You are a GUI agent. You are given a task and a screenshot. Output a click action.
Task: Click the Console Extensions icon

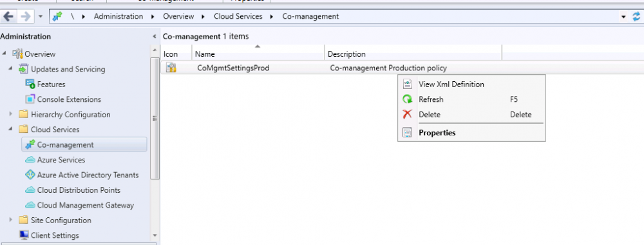click(30, 99)
